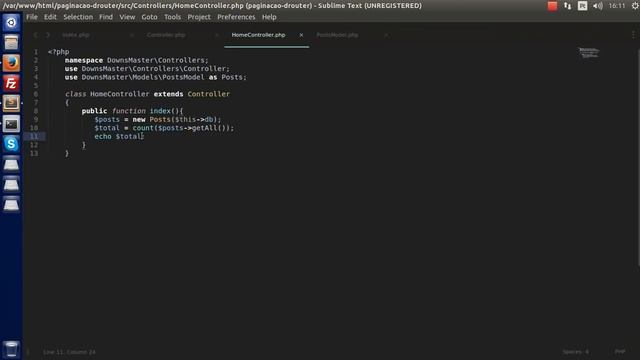The width and height of the screenshot is (640, 360).
Task: Click the namespace keyword on line 2
Action: tap(84, 60)
